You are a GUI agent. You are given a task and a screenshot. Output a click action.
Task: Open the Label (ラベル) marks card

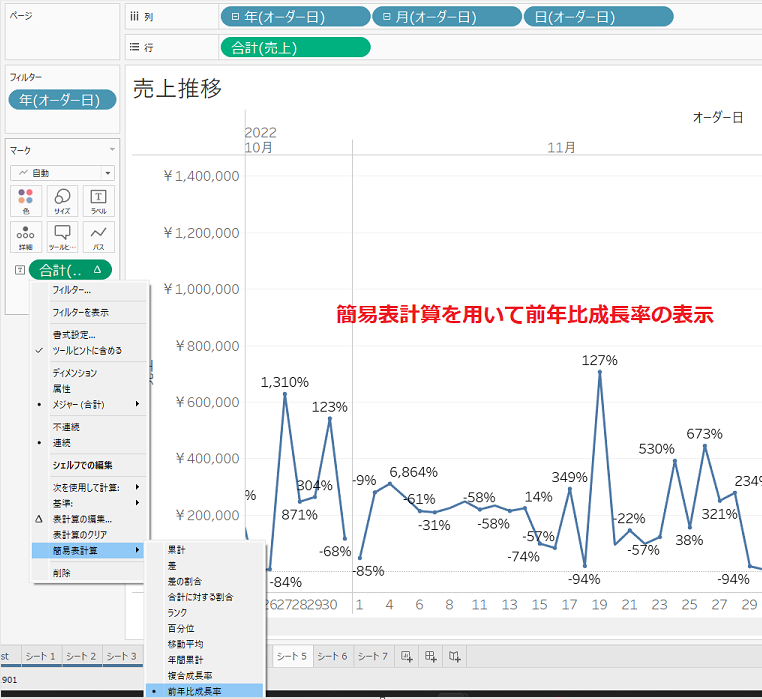pyautogui.click(x=99, y=201)
